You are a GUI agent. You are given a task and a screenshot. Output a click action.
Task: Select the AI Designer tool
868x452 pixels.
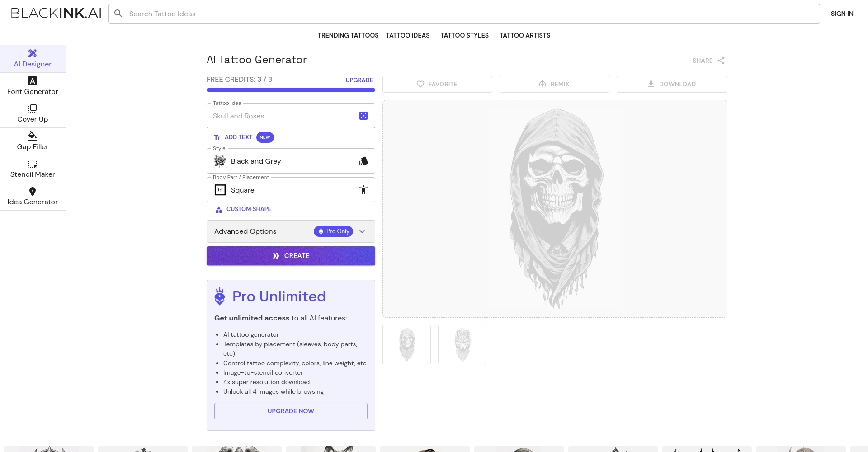click(x=32, y=58)
